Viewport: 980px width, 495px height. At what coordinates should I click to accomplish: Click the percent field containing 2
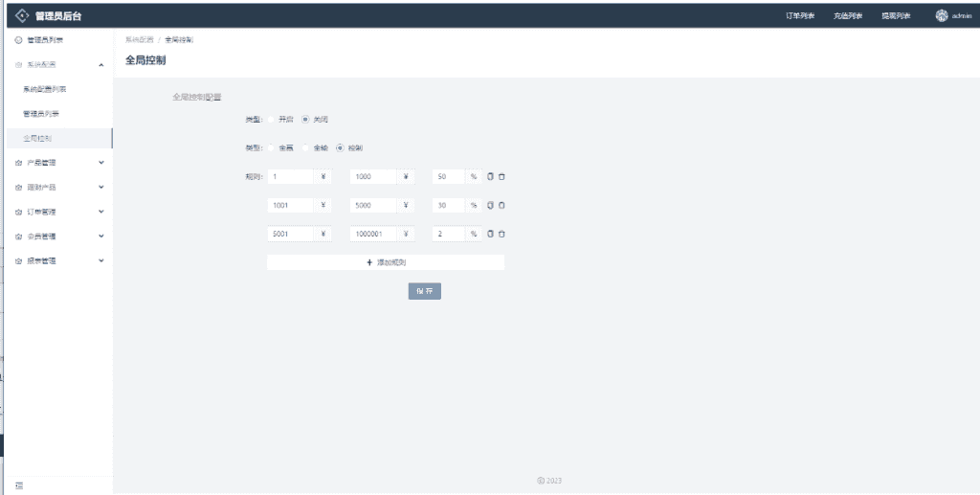pyautogui.click(x=449, y=234)
